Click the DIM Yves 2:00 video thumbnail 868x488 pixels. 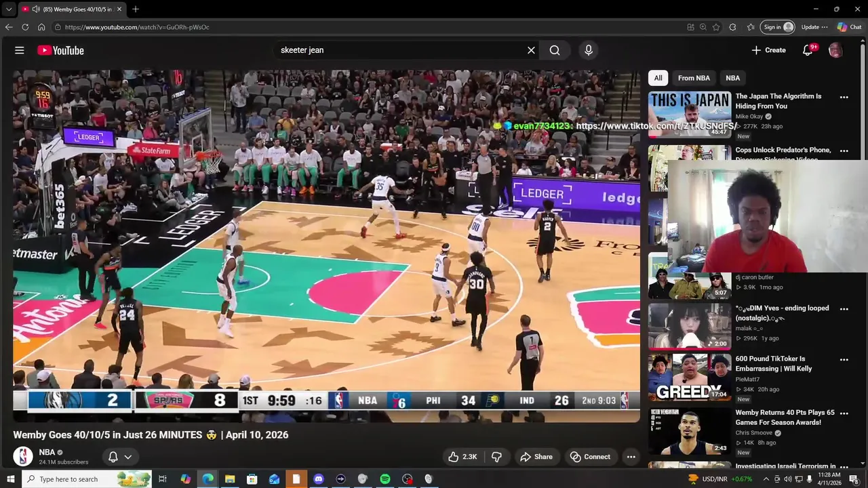[x=690, y=326]
